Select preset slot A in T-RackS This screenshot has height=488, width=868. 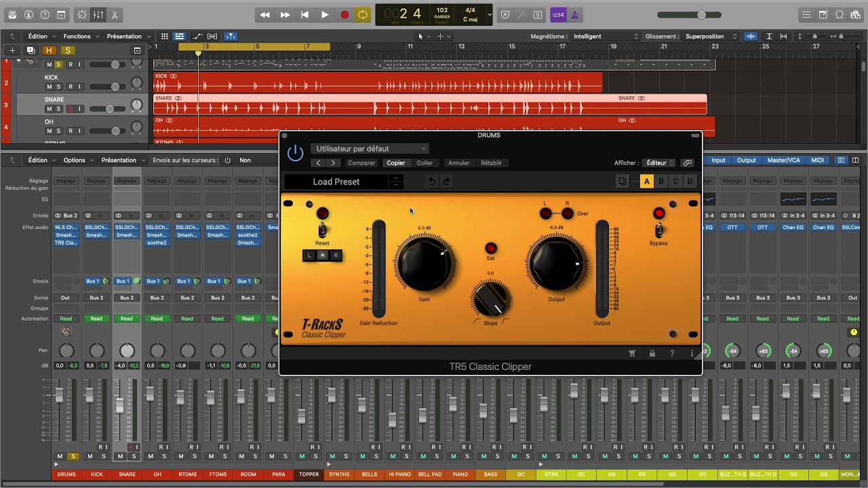647,182
